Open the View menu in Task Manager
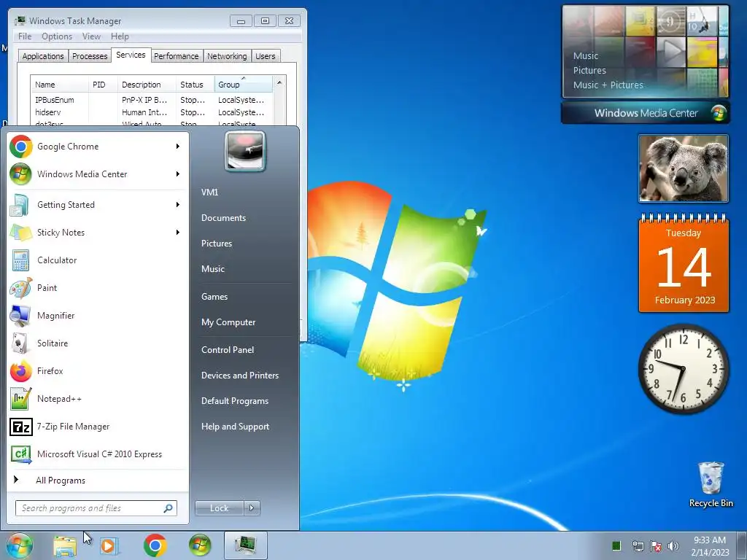The image size is (747, 560). (x=91, y=36)
